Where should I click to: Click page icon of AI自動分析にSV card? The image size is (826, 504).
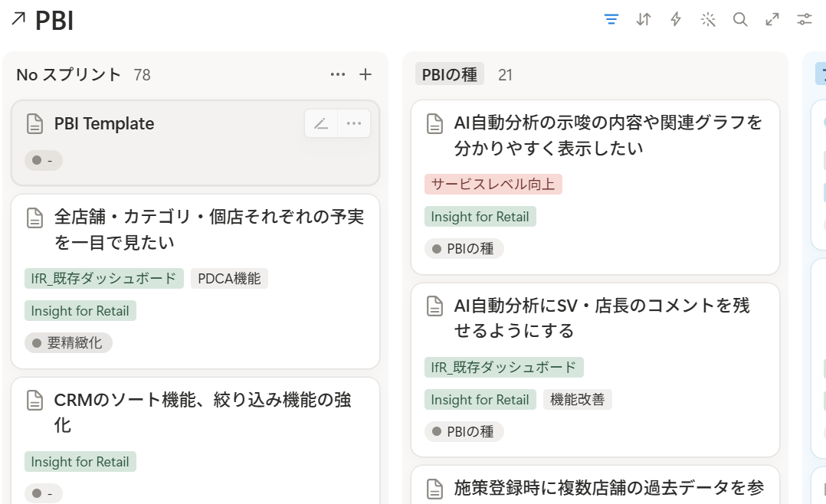click(434, 306)
